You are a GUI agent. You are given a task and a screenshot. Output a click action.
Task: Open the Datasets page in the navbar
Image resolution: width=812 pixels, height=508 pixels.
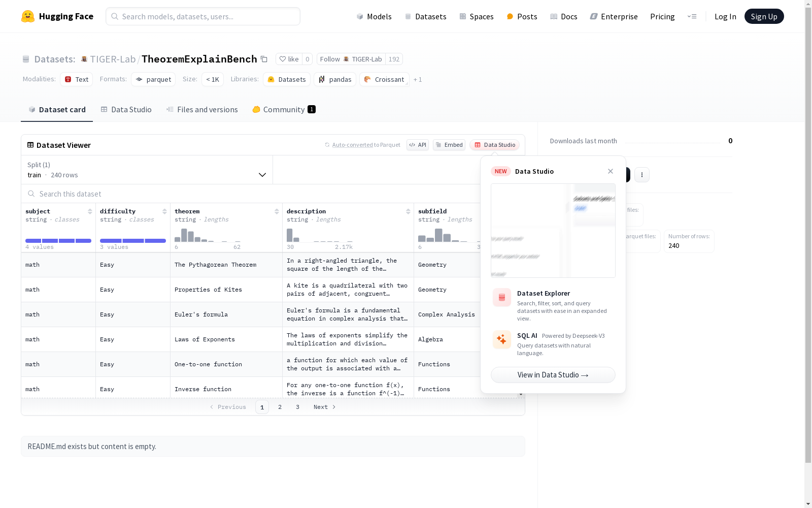click(425, 16)
